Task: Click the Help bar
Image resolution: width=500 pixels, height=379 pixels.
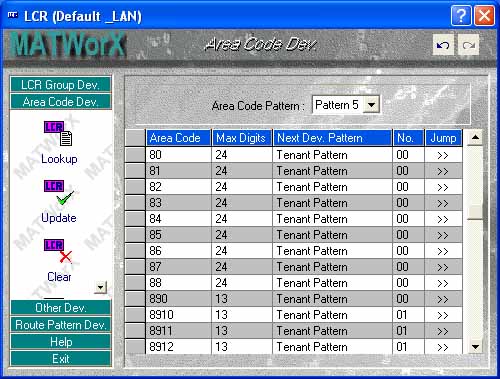Action: [x=61, y=342]
